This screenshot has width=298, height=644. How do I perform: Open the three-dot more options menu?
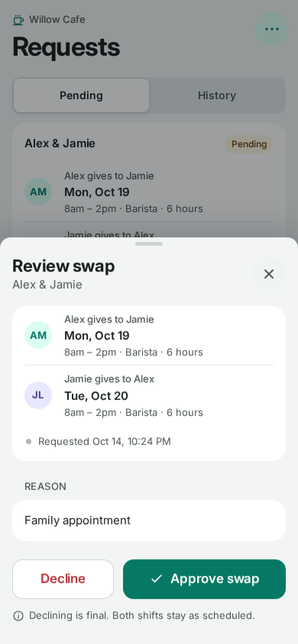[272, 29]
